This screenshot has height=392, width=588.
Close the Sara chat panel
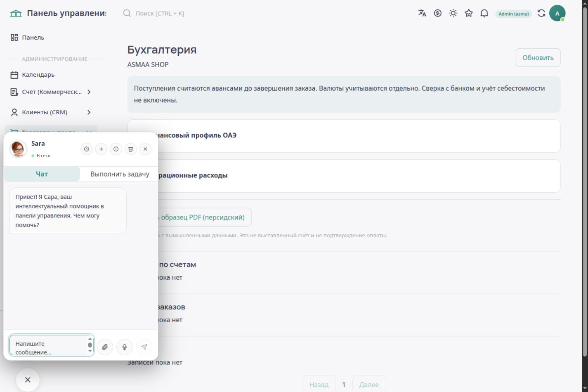click(145, 149)
